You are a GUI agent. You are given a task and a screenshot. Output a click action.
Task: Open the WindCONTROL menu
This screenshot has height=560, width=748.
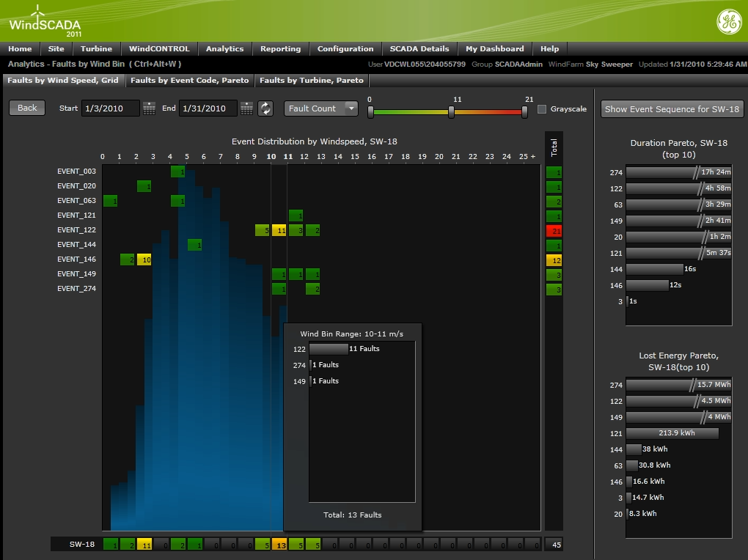click(x=159, y=48)
